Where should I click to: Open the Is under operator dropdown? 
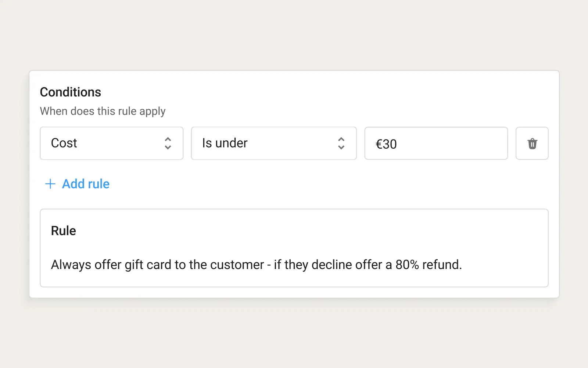point(274,144)
